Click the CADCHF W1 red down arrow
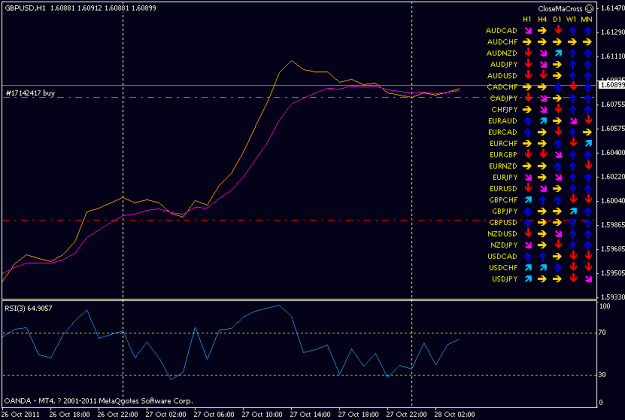 click(x=573, y=86)
